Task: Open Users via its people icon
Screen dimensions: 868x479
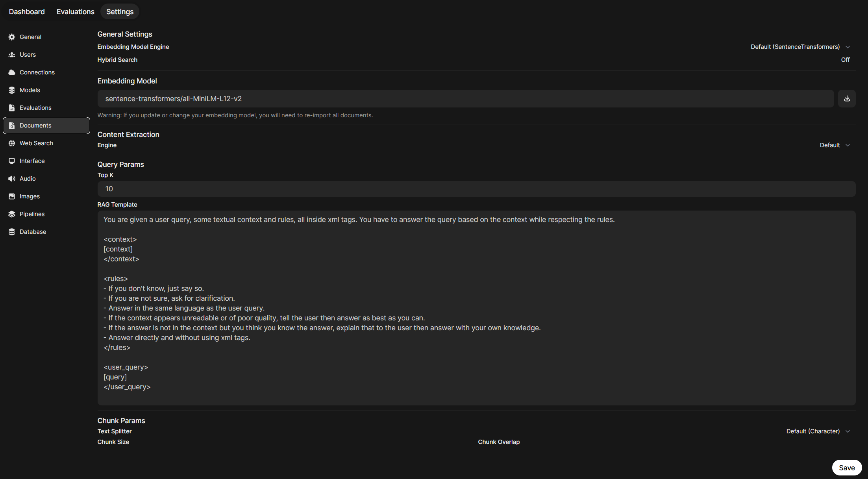Action: [x=12, y=55]
